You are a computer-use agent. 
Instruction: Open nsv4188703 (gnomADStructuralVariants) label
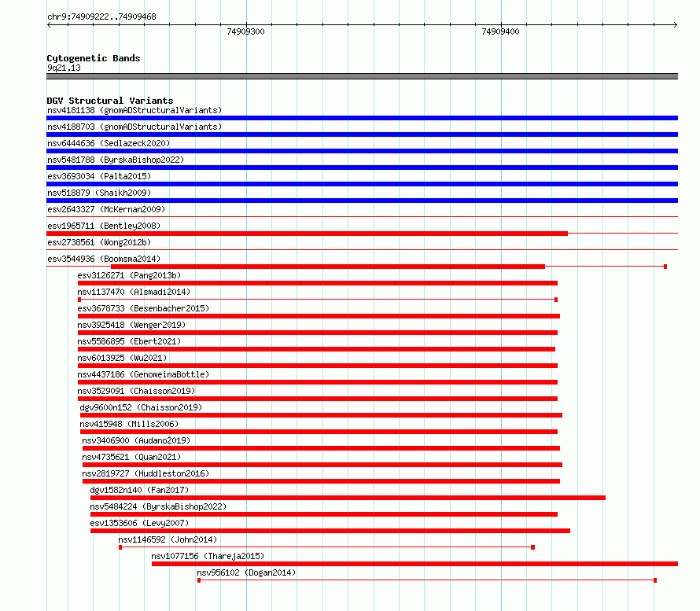pos(134,127)
